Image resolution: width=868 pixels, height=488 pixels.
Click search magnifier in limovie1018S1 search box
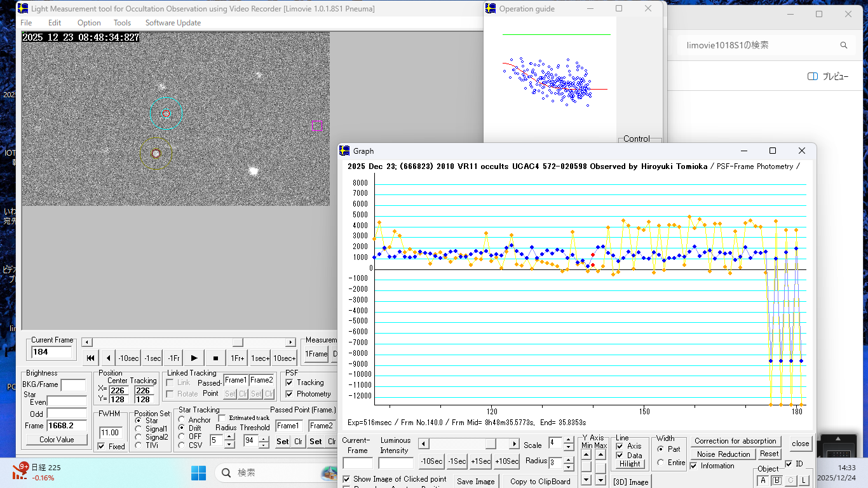[x=844, y=46]
